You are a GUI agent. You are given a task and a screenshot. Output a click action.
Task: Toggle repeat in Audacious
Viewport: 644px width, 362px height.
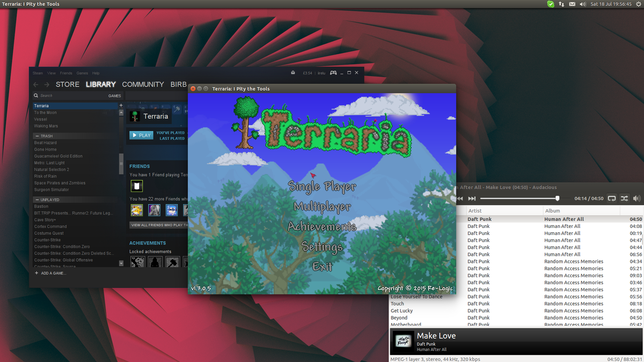[x=612, y=198]
